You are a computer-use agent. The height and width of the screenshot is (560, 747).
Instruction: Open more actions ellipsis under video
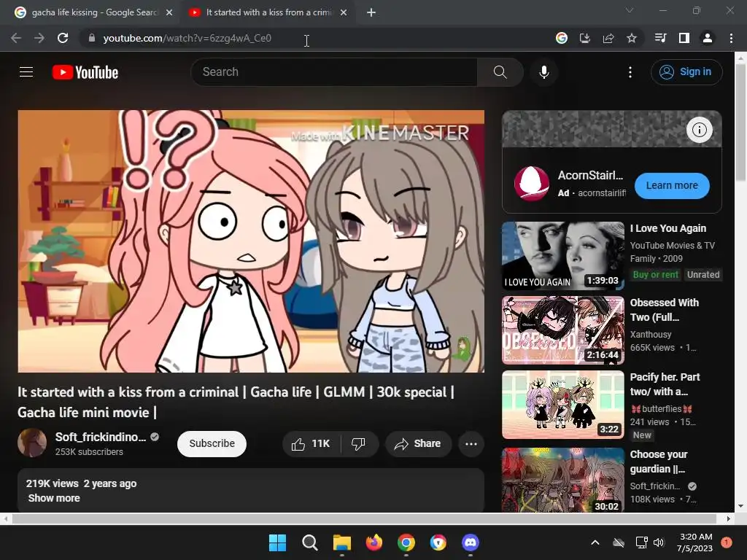471,444
